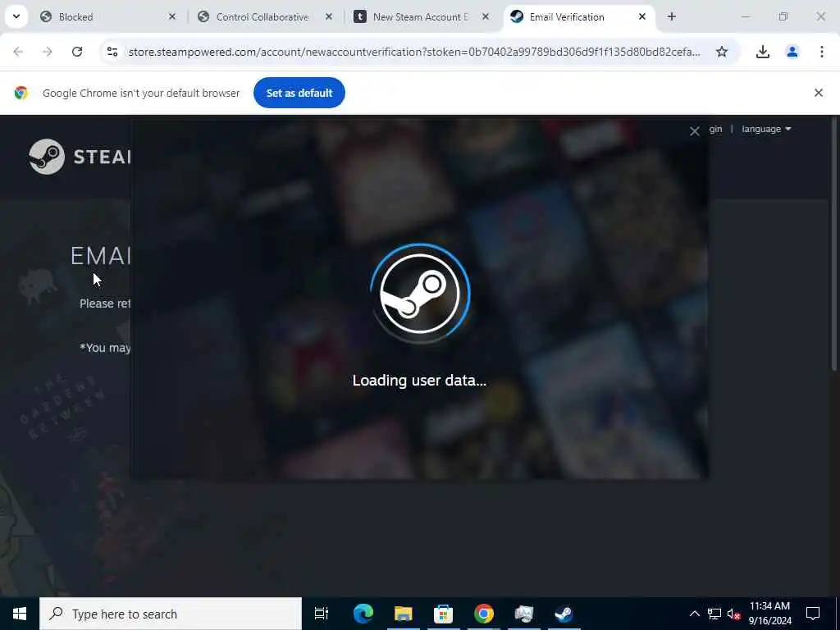Screen dimensions: 840x630
Task: Open the taskbar app beside Chrome
Action: [x=523, y=614]
